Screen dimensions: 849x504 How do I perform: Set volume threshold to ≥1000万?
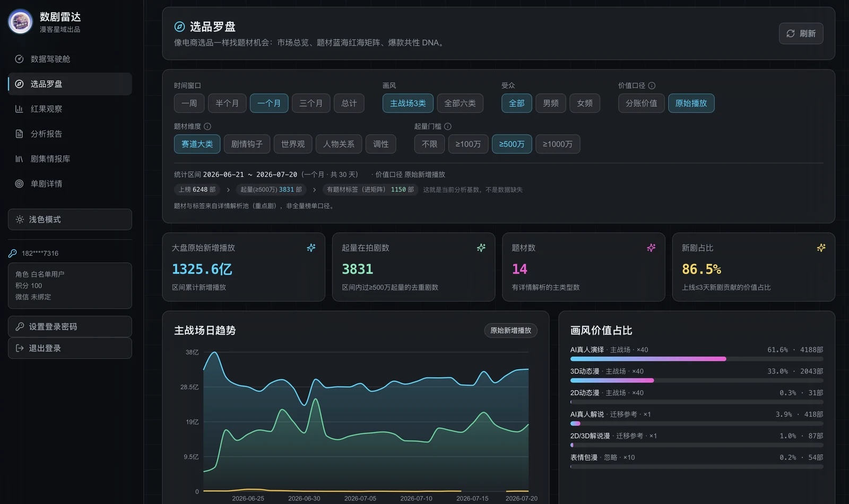tap(558, 144)
